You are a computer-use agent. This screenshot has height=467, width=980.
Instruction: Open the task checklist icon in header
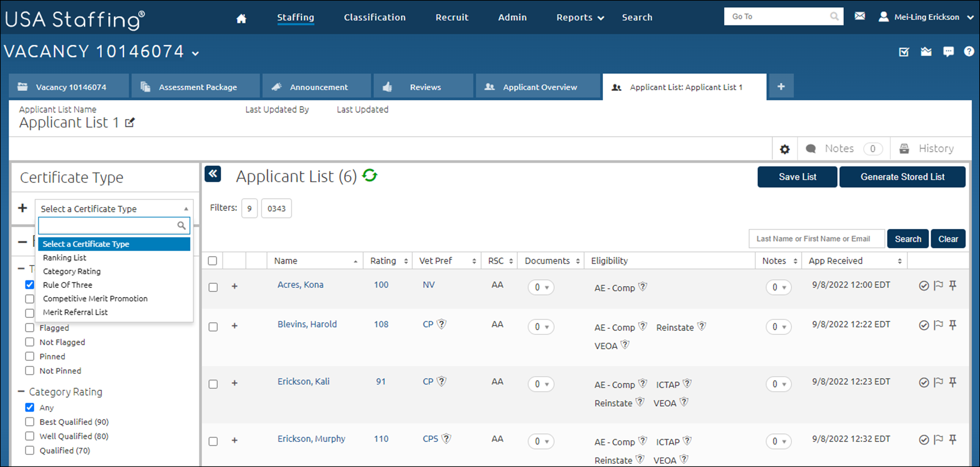904,51
